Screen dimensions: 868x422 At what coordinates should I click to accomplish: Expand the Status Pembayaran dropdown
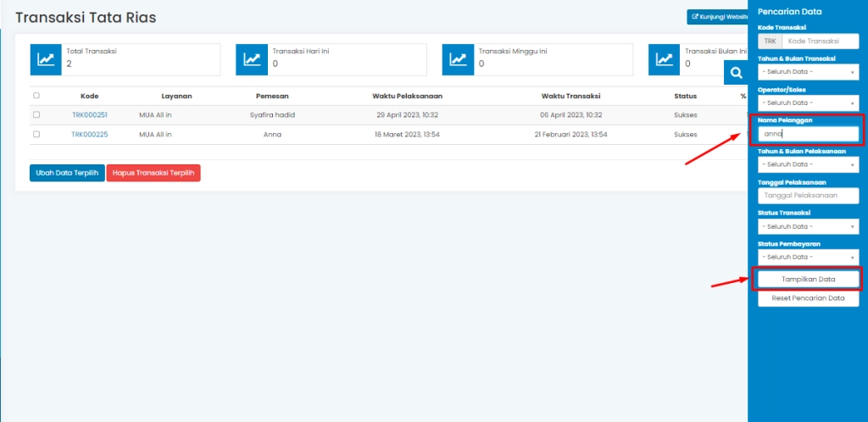[808, 257]
